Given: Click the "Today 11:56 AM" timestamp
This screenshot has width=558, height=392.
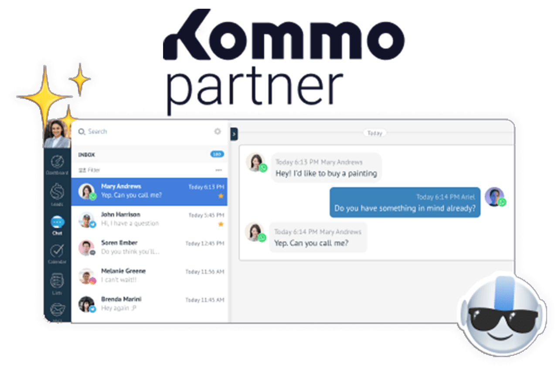Looking at the screenshot, I should point(205,272).
